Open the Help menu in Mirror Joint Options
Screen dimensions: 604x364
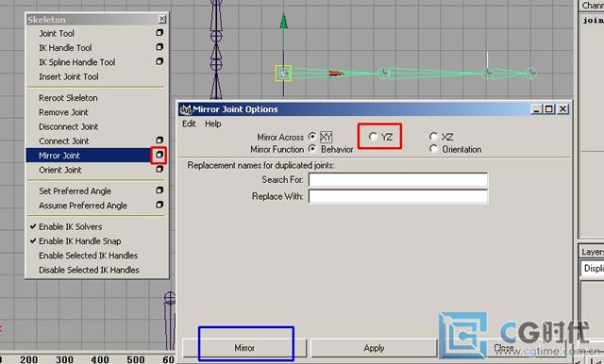(x=213, y=124)
